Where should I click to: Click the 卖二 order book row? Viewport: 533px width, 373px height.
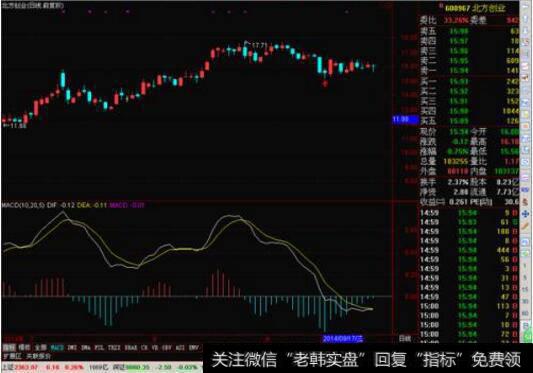(469, 61)
